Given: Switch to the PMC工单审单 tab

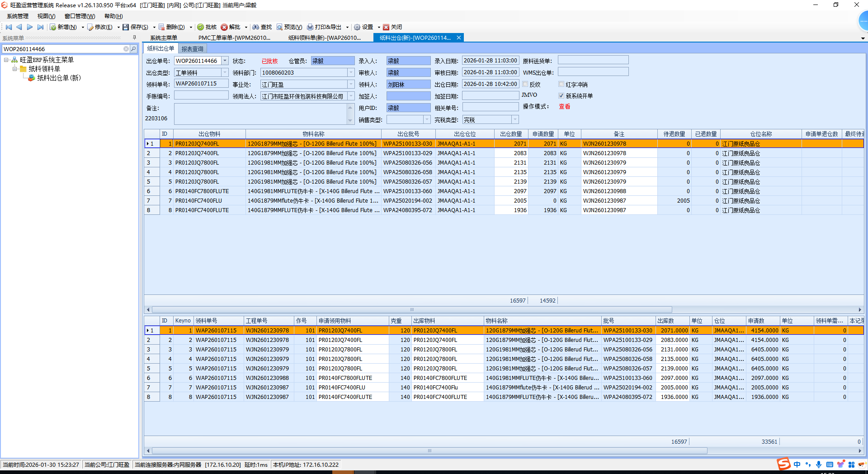Looking at the screenshot, I should (234, 38).
